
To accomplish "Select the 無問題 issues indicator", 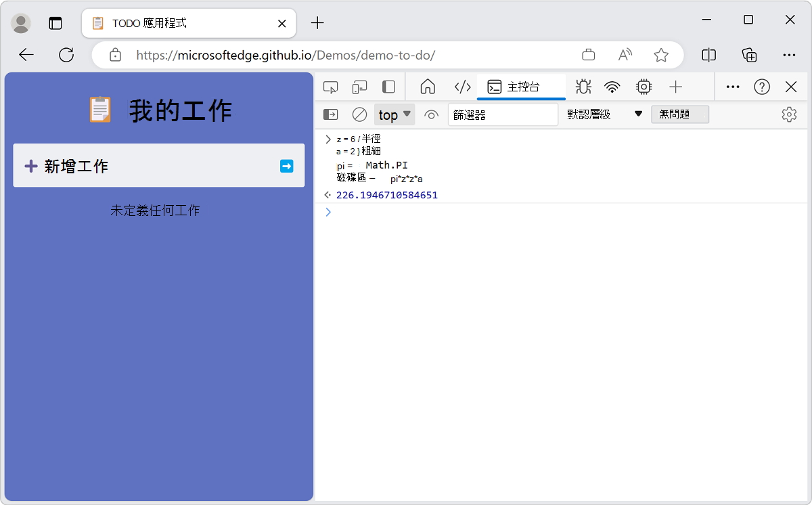I will [x=680, y=114].
